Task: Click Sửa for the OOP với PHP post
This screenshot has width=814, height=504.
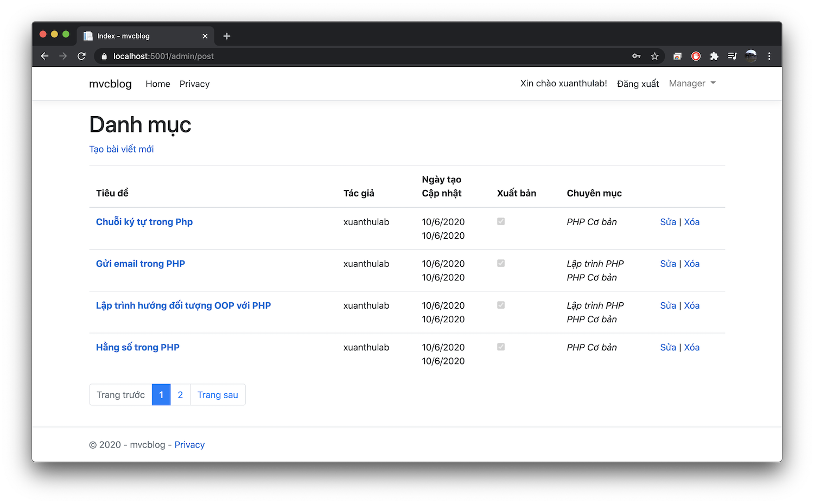Action: pyautogui.click(x=668, y=305)
